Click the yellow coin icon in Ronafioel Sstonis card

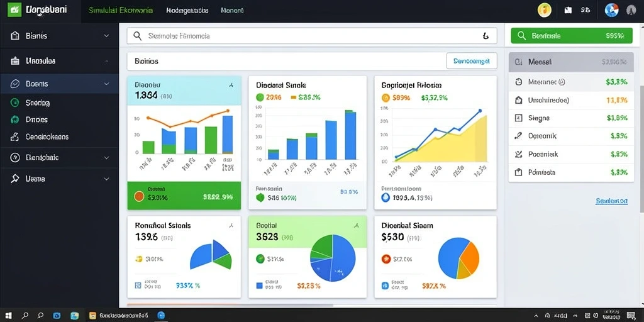pyautogui.click(x=139, y=258)
